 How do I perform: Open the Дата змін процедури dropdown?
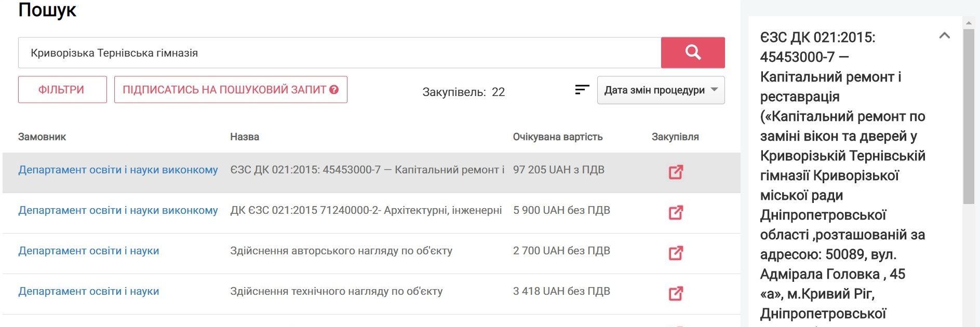660,90
